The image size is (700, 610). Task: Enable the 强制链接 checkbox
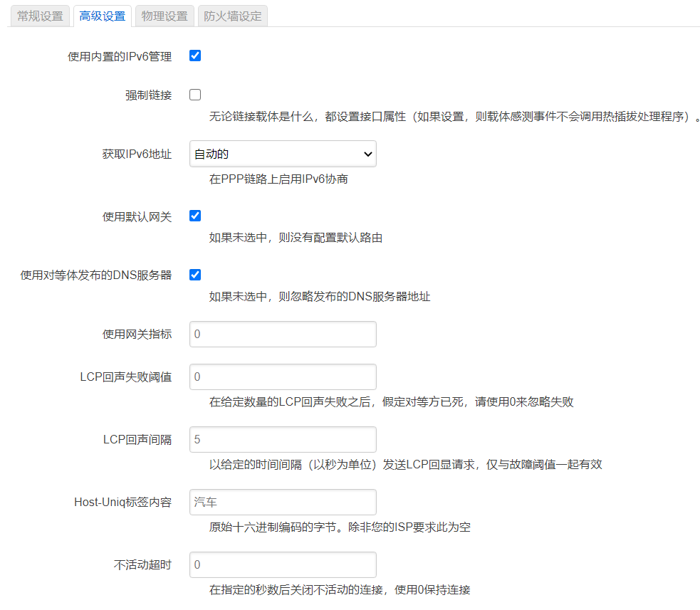pos(194,94)
